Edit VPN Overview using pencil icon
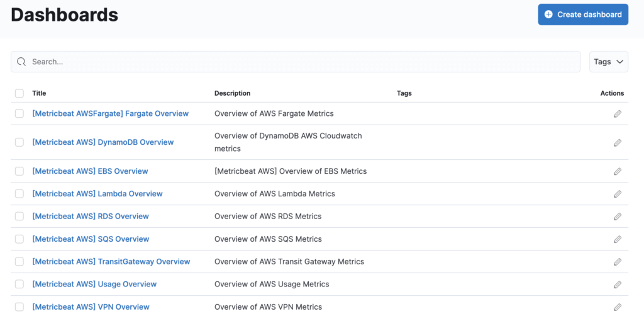 618,307
